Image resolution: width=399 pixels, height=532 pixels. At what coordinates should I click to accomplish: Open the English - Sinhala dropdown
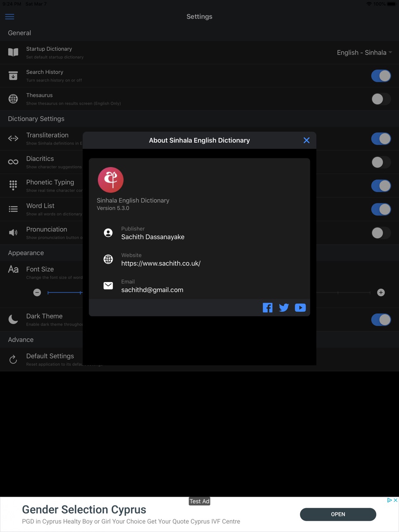click(364, 52)
